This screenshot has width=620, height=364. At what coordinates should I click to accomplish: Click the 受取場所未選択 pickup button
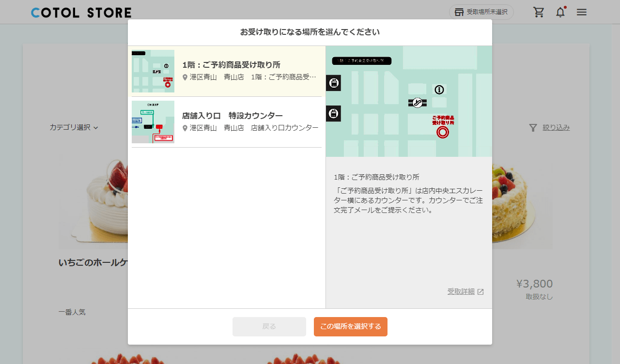pos(481,12)
